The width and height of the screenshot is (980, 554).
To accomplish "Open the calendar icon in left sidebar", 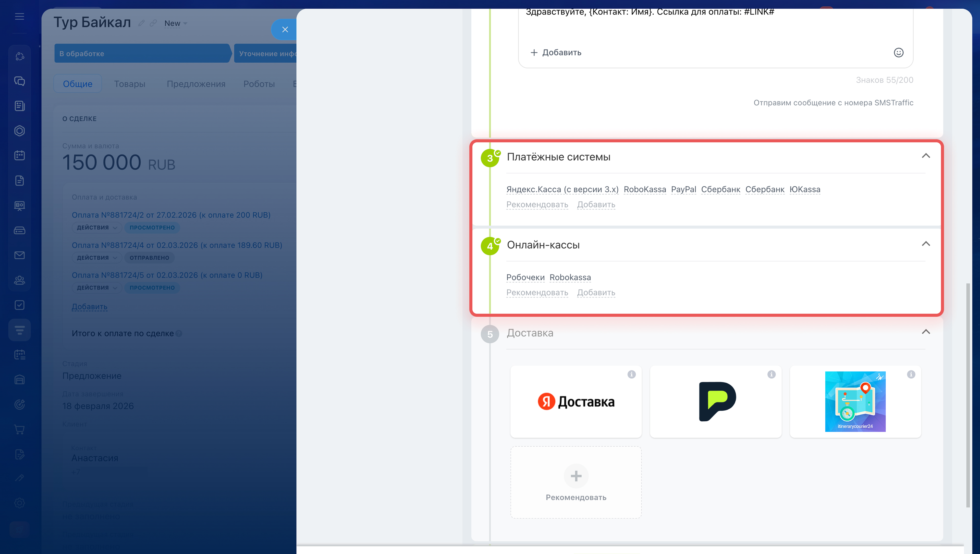I will click(x=19, y=155).
